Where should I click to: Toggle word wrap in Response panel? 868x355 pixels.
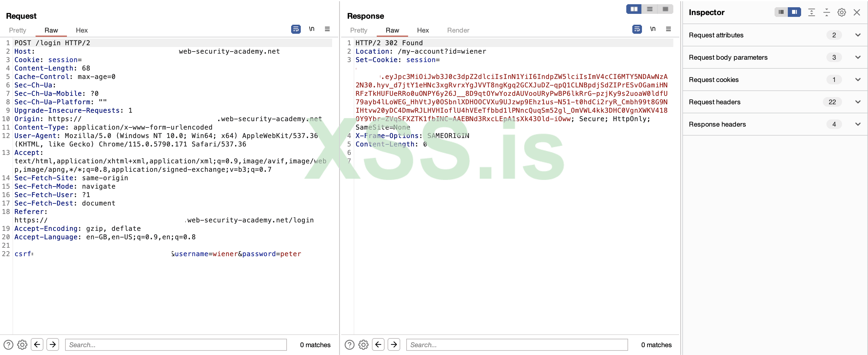(637, 29)
